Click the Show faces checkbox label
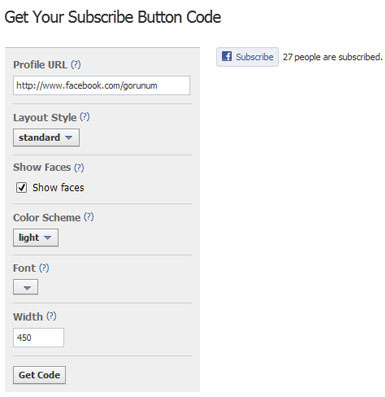The width and height of the screenshot is (385, 397). click(58, 188)
